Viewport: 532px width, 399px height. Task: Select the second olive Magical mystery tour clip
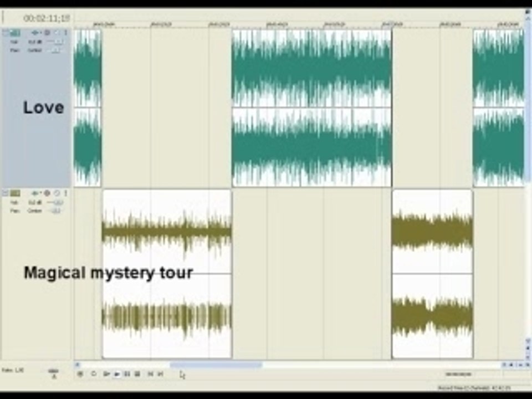point(432,274)
